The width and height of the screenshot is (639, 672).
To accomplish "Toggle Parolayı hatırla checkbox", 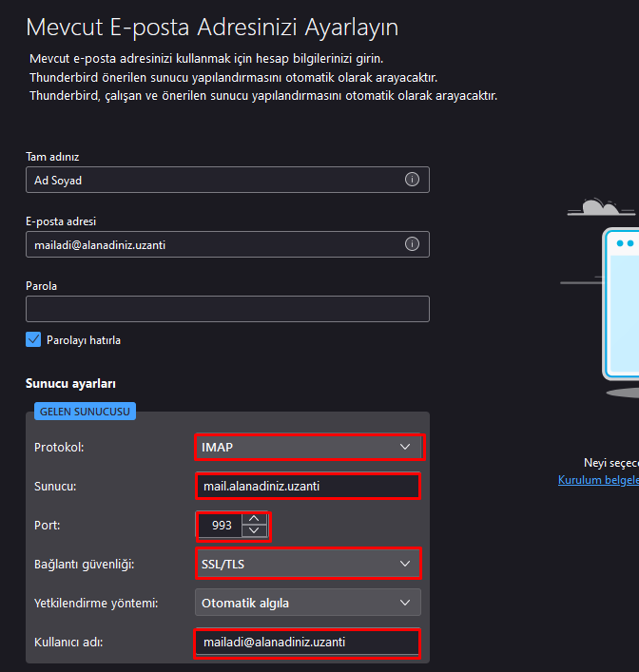I will pos(33,339).
